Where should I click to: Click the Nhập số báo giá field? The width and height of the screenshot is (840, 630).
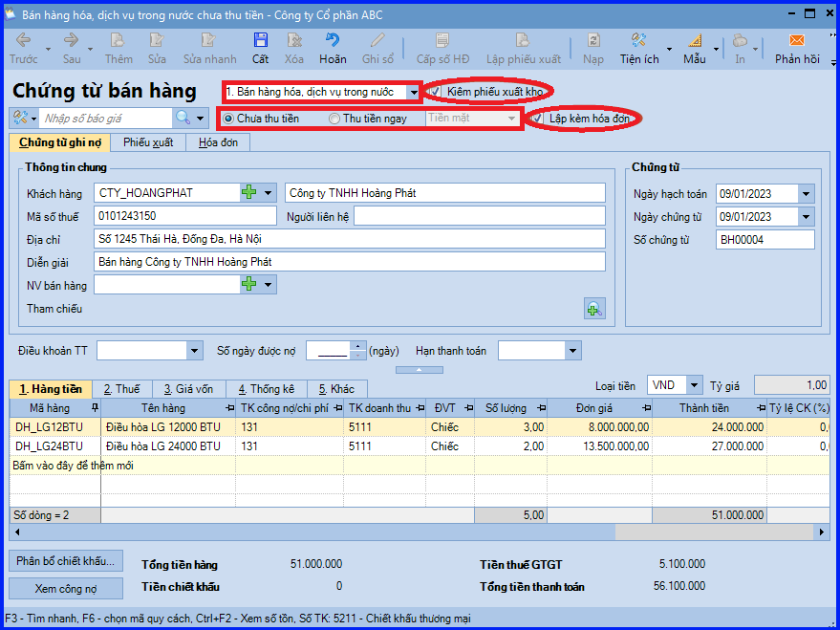coord(107,118)
